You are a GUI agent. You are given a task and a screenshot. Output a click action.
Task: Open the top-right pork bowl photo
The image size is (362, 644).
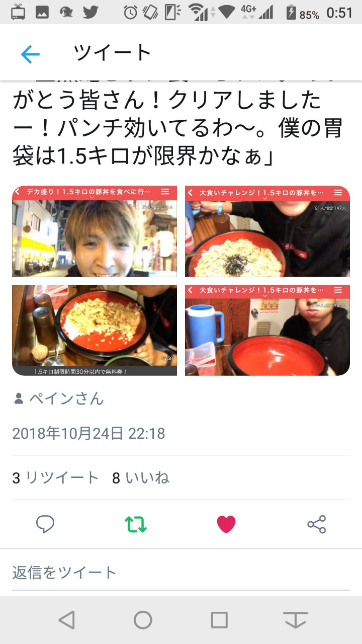(x=267, y=231)
